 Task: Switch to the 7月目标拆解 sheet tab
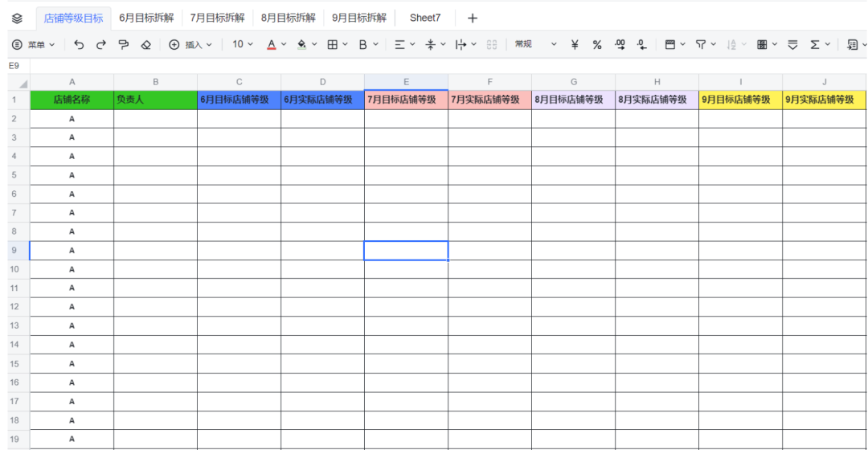[x=218, y=18]
